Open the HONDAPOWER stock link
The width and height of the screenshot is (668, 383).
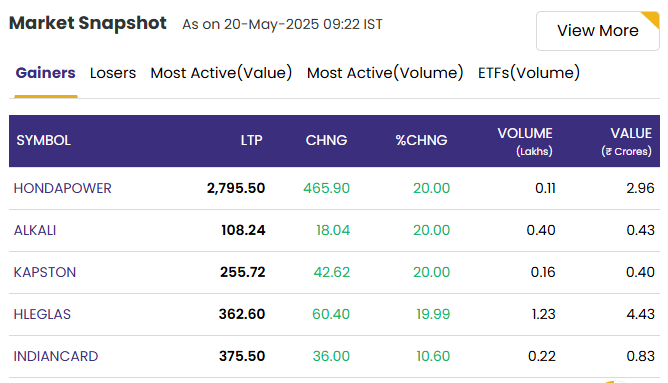63,188
